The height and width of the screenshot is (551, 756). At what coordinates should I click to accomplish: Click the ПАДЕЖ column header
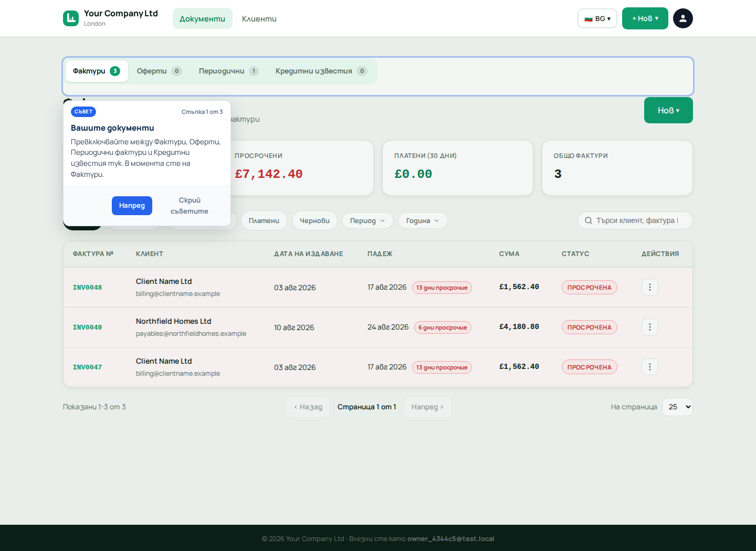[x=380, y=253]
